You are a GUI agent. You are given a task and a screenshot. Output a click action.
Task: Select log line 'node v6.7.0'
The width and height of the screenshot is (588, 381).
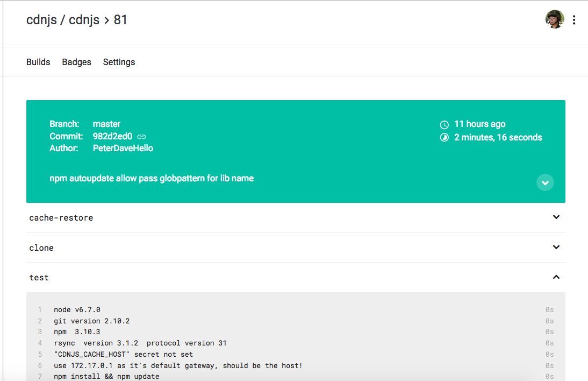[77, 309]
